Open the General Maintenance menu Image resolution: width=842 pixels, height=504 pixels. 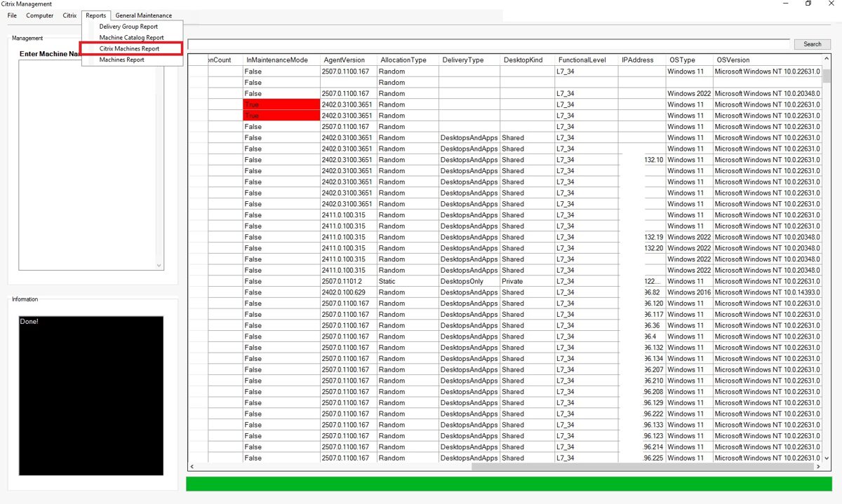pyautogui.click(x=144, y=15)
